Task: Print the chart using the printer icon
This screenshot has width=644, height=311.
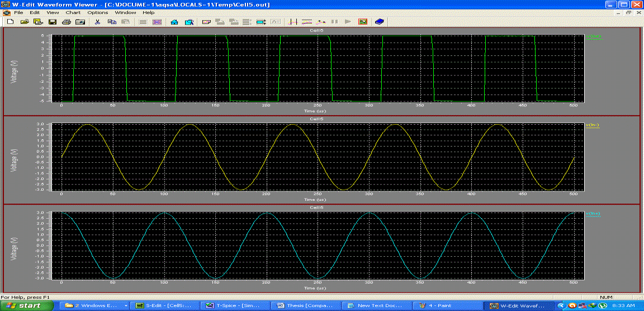Action: (x=66, y=22)
